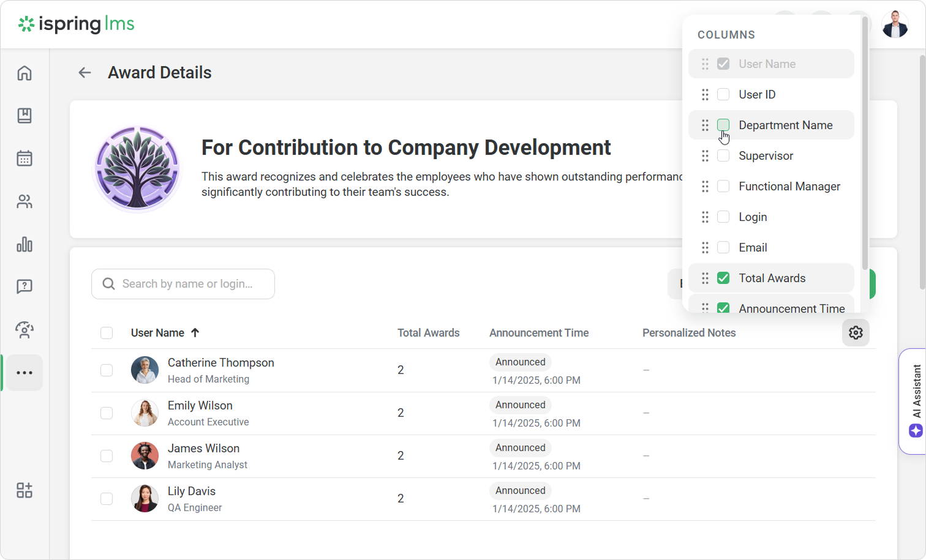Image resolution: width=926 pixels, height=560 pixels.
Task: Sort by the User Name column arrow
Action: [195, 333]
